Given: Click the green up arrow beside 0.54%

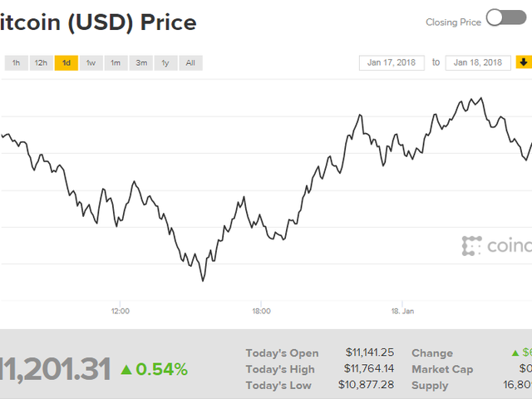Looking at the screenshot, I should [x=126, y=369].
